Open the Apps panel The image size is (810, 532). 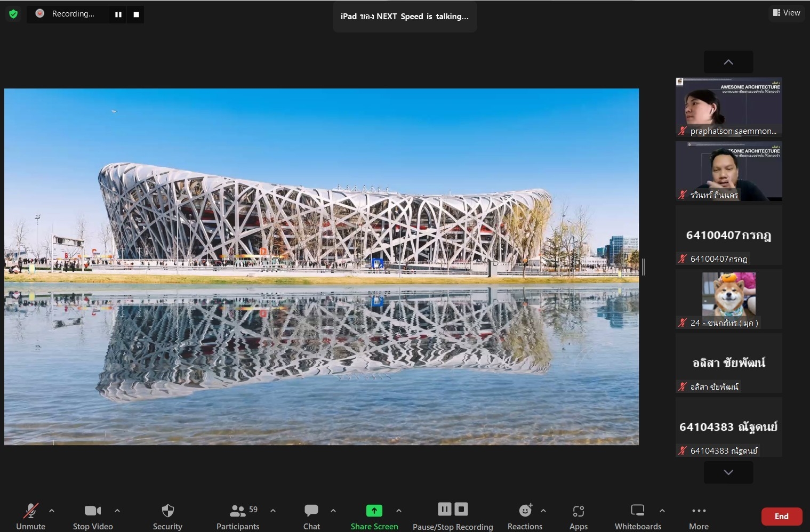click(578, 516)
